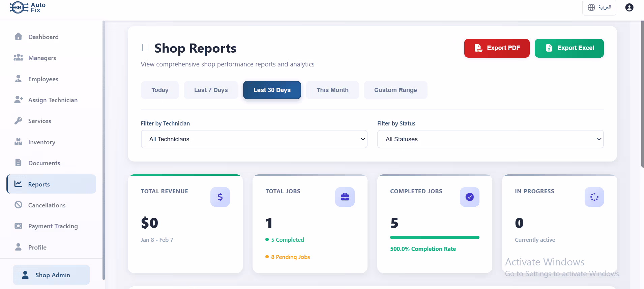This screenshot has height=289, width=644.
Task: Click the Employees person icon
Action: (x=19, y=79)
